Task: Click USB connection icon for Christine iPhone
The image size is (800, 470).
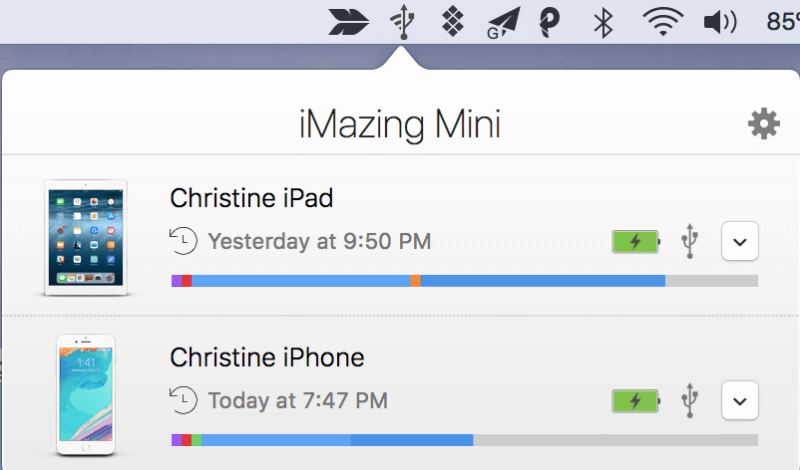Action: click(690, 400)
